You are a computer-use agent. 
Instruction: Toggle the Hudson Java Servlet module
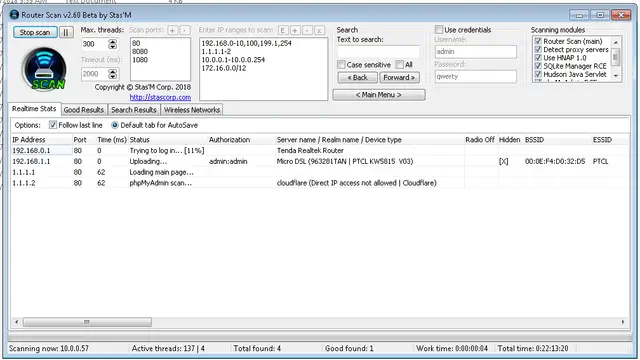click(x=538, y=74)
